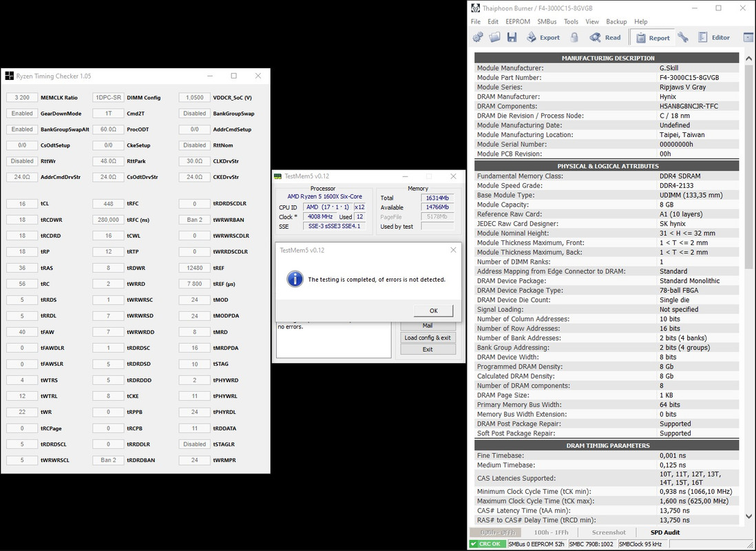756x551 pixels.
Task: Click the MEMCLK Ratio value field
Action: click(22, 98)
